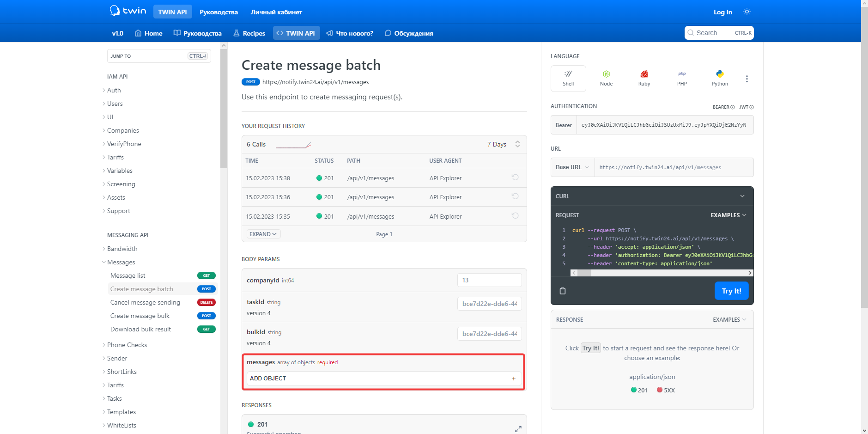Expand the Companies sidebar section
Viewport: 868px width, 434px height.
pyautogui.click(x=121, y=130)
